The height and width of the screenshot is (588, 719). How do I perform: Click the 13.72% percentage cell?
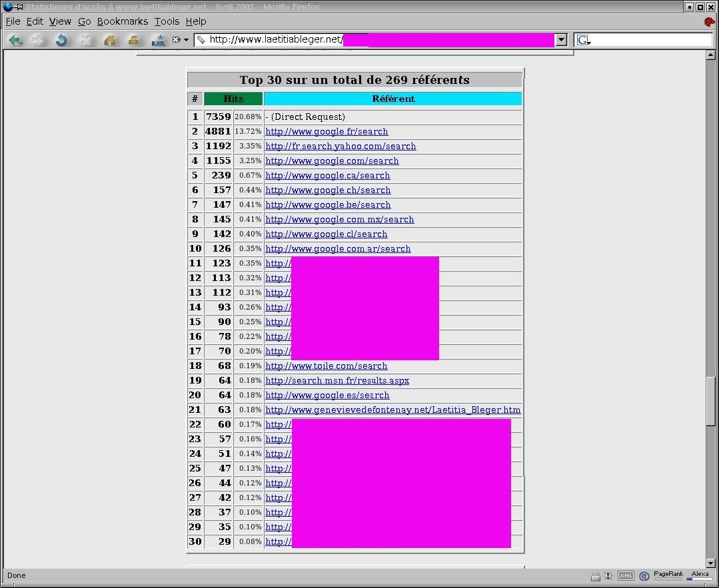[x=248, y=132]
